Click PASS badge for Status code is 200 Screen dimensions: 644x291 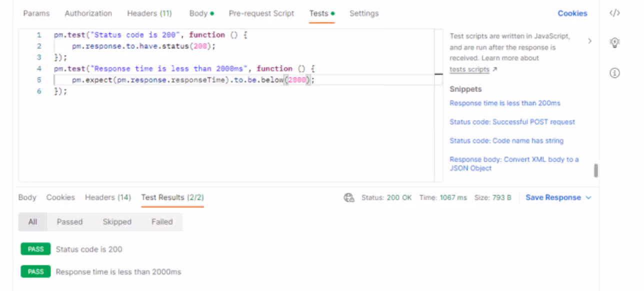[x=35, y=249]
